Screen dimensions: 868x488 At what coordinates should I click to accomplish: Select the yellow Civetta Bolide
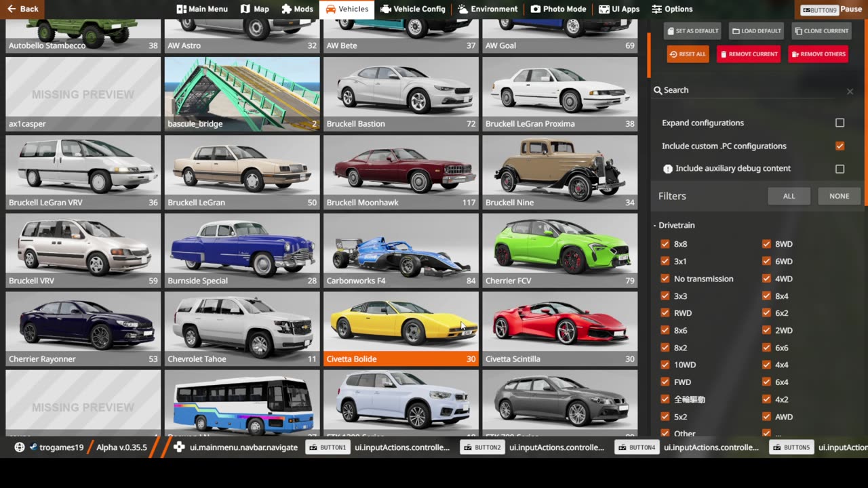pos(401,329)
